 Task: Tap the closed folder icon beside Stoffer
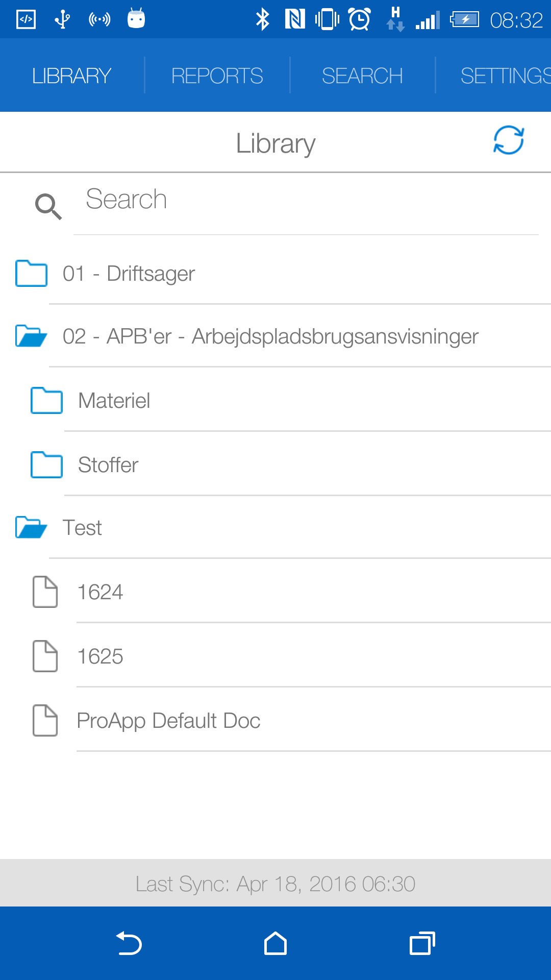(x=46, y=464)
